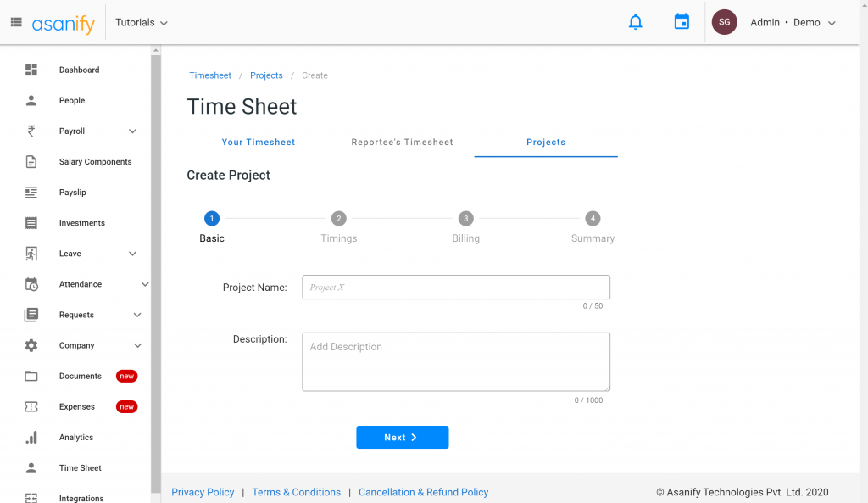Image resolution: width=868 pixels, height=503 pixels.
Task: Click the Next button
Action: tap(402, 437)
